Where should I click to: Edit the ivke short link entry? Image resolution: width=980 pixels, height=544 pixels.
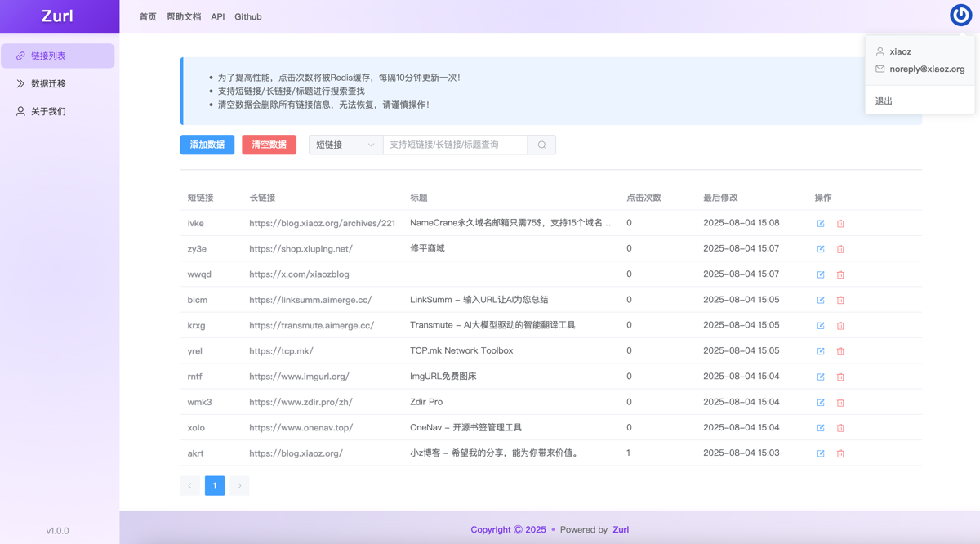tap(821, 223)
